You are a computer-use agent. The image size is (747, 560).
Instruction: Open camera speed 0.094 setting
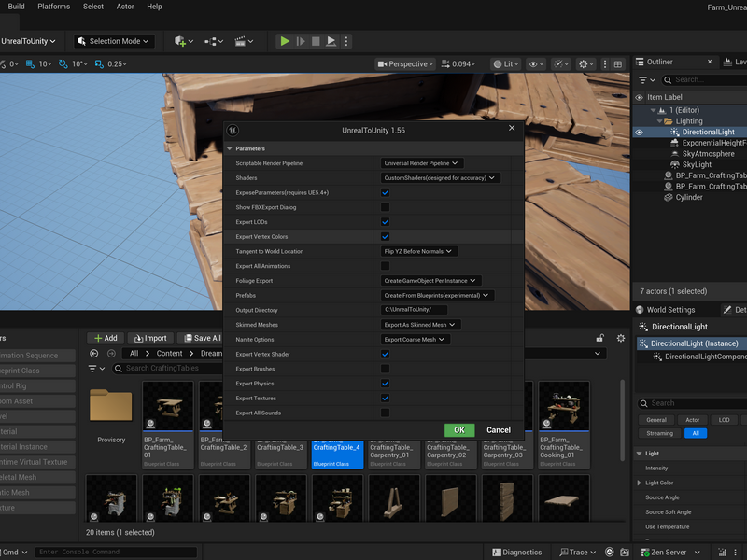pos(458,63)
